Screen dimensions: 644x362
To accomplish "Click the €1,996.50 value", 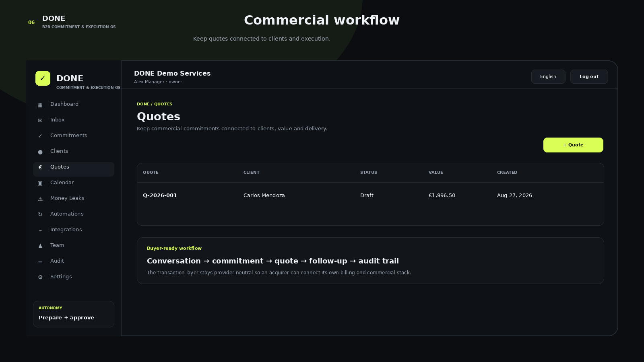I will point(442,195).
